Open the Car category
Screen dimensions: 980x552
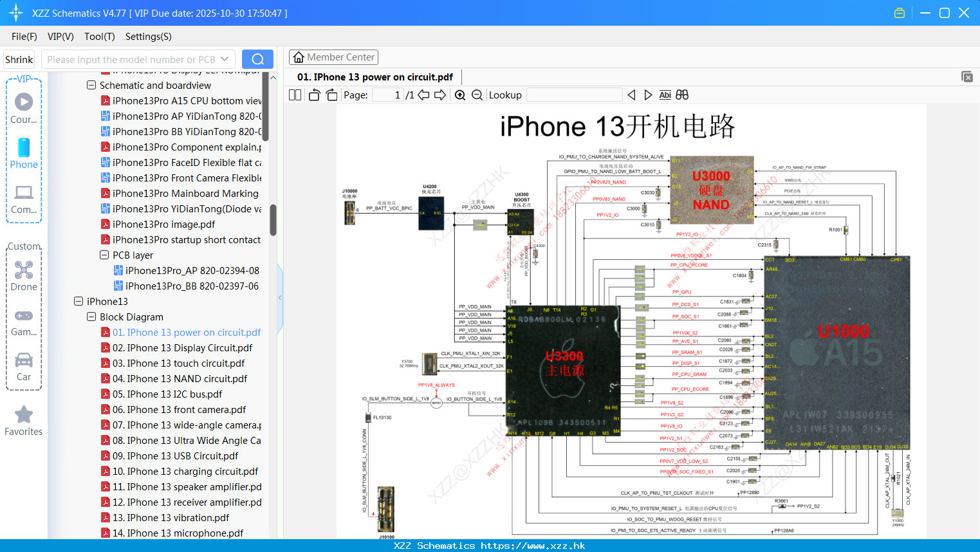click(x=24, y=367)
